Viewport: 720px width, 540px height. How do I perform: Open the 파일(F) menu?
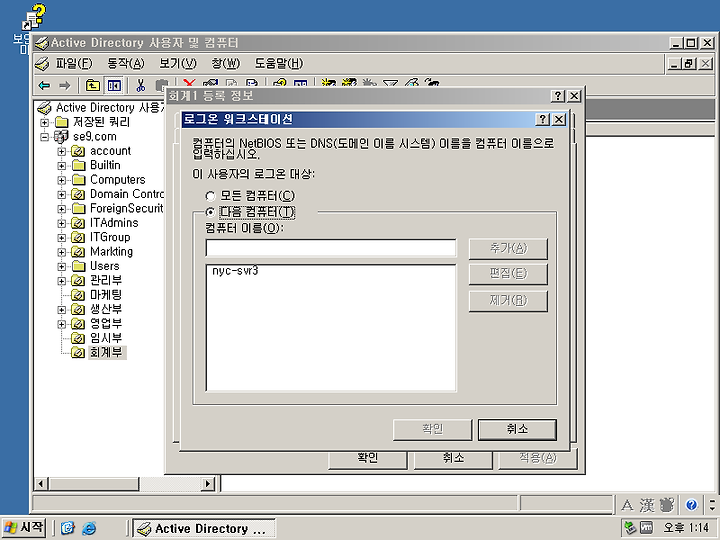pos(74,63)
